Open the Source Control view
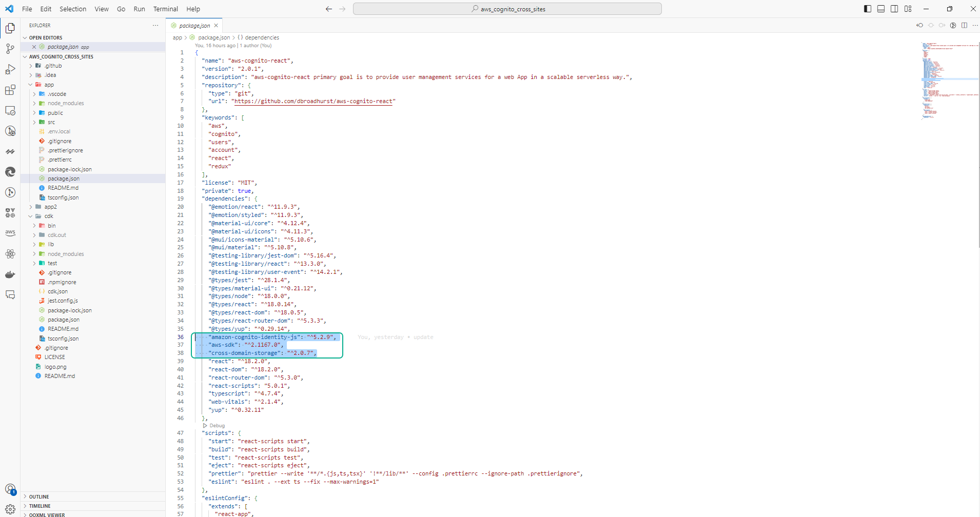 tap(10, 49)
